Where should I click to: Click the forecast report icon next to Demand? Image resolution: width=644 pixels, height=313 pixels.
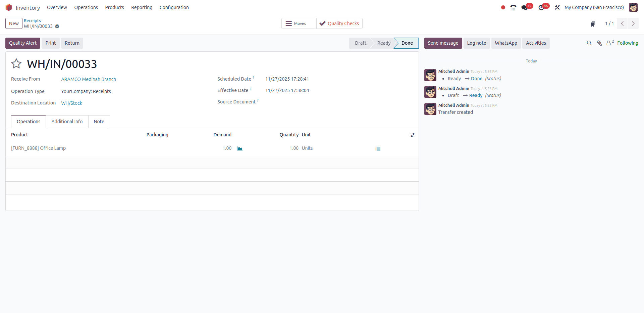[x=239, y=148]
